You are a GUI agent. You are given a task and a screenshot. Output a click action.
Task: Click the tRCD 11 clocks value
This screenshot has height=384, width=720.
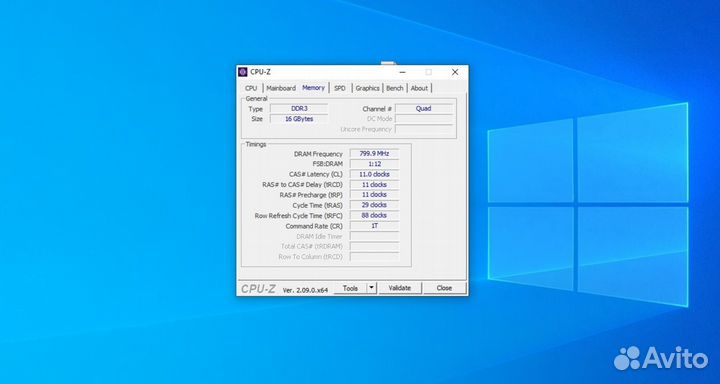click(x=374, y=185)
